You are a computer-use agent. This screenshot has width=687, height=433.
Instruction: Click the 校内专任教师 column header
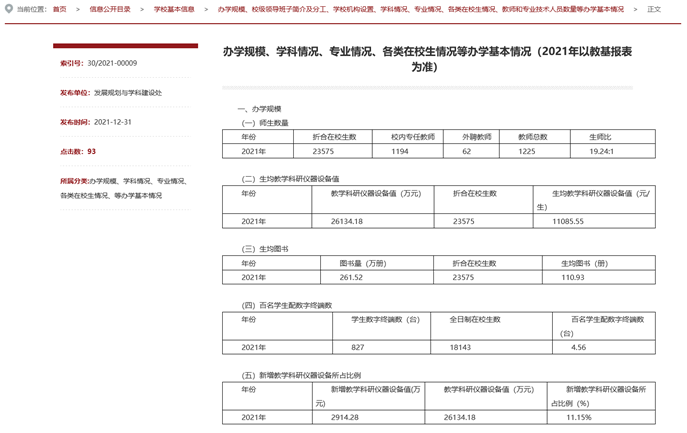click(413, 137)
